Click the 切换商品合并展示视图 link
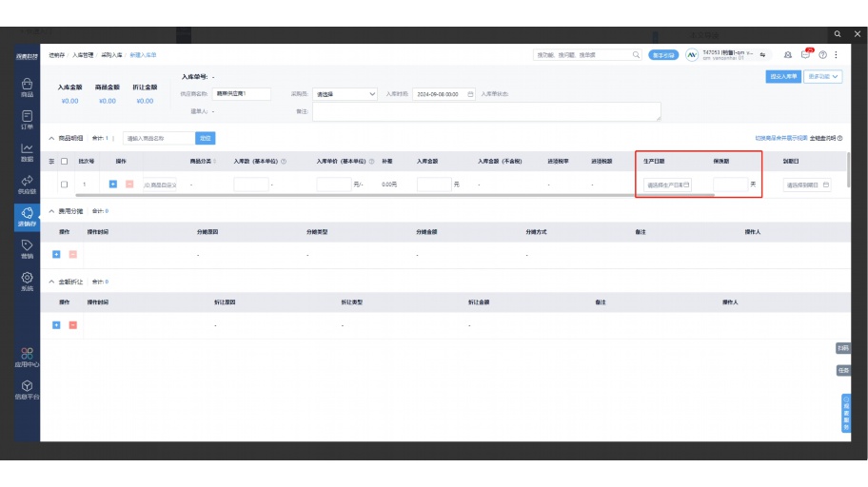This screenshot has width=868, height=487. [781, 138]
